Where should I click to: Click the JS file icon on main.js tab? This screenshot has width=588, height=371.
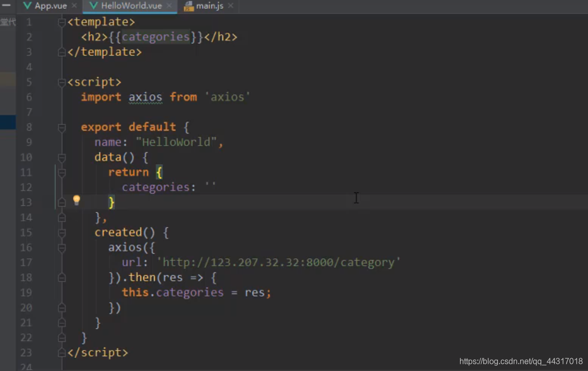(189, 6)
